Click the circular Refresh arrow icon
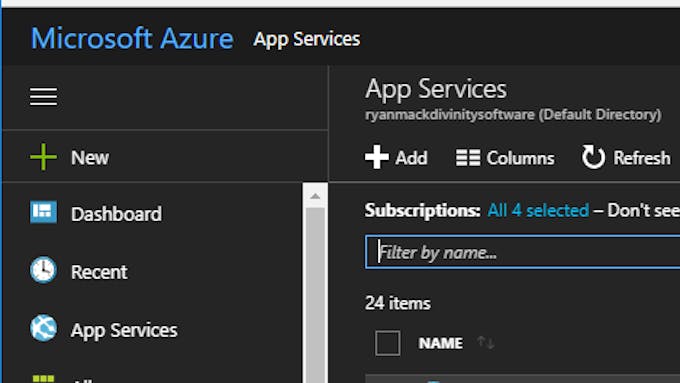 click(x=593, y=157)
